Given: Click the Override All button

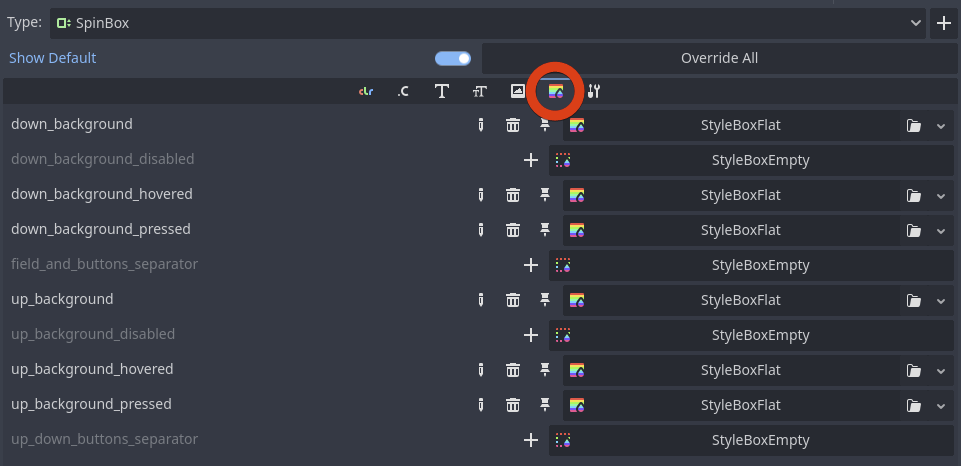Looking at the screenshot, I should point(720,58).
